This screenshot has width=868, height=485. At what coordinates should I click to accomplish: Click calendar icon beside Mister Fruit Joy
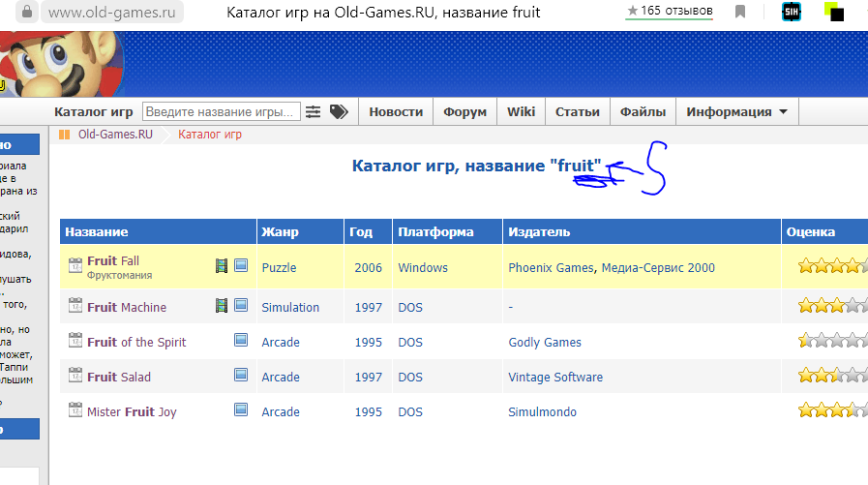tap(75, 409)
